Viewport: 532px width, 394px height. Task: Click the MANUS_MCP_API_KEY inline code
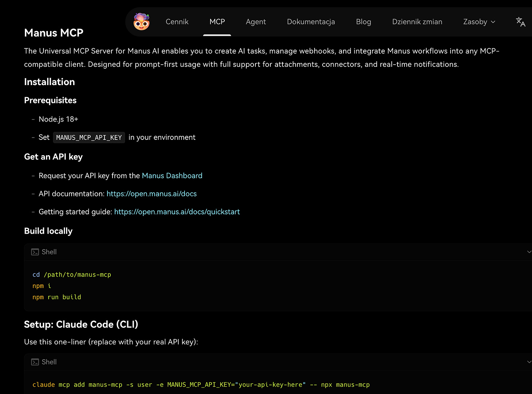[x=89, y=138]
